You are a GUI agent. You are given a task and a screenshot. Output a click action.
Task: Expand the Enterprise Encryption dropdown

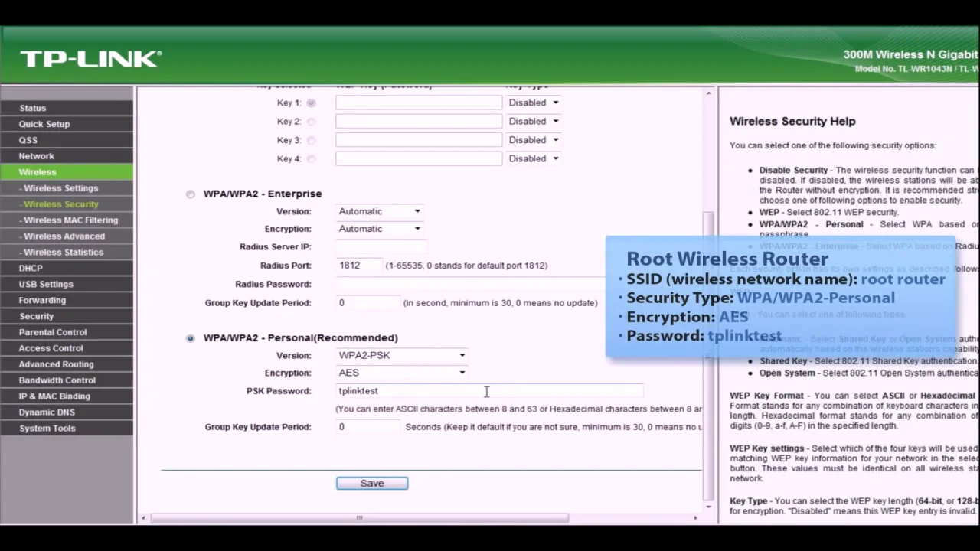click(380, 229)
